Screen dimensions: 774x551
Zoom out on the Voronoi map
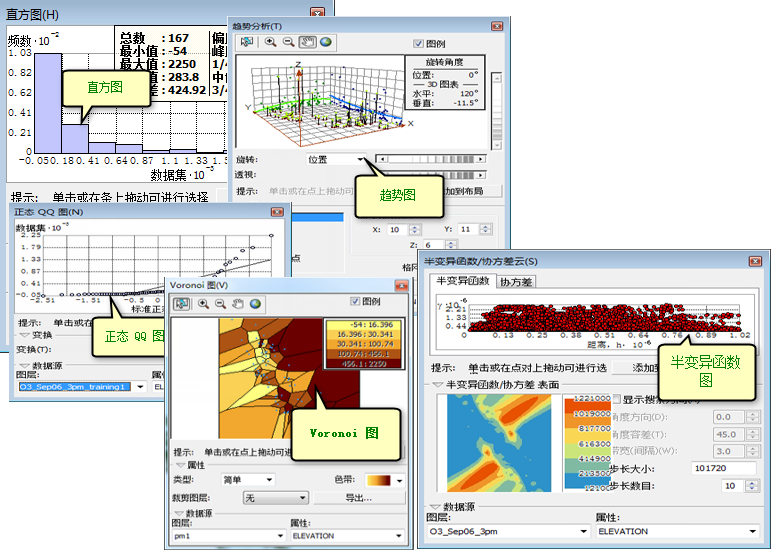pyautogui.click(x=221, y=304)
